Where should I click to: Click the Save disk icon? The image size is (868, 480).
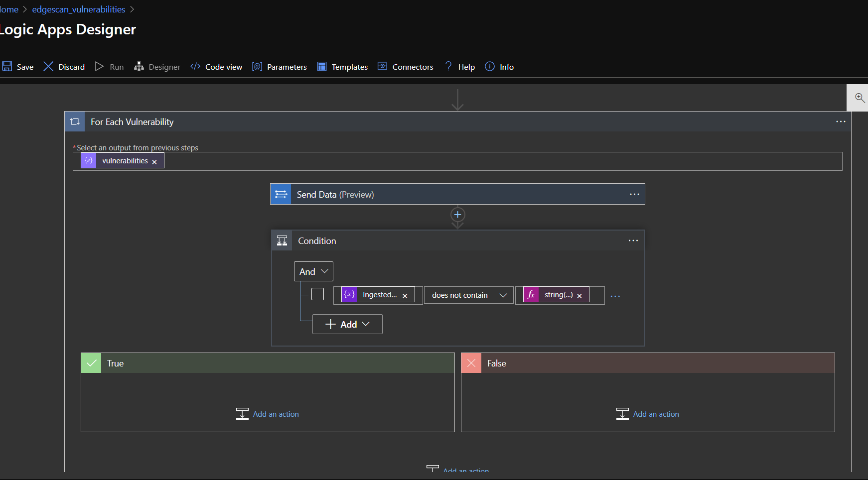(x=7, y=66)
